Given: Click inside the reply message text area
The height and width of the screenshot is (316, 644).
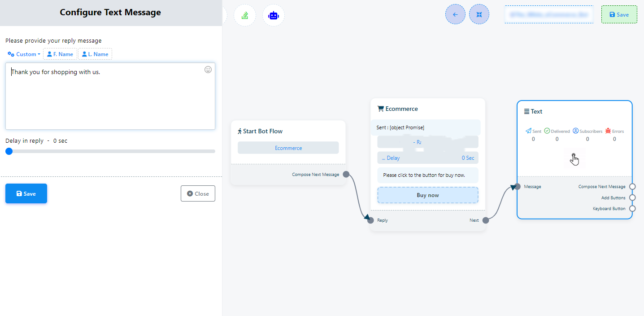Looking at the screenshot, I should click(110, 99).
